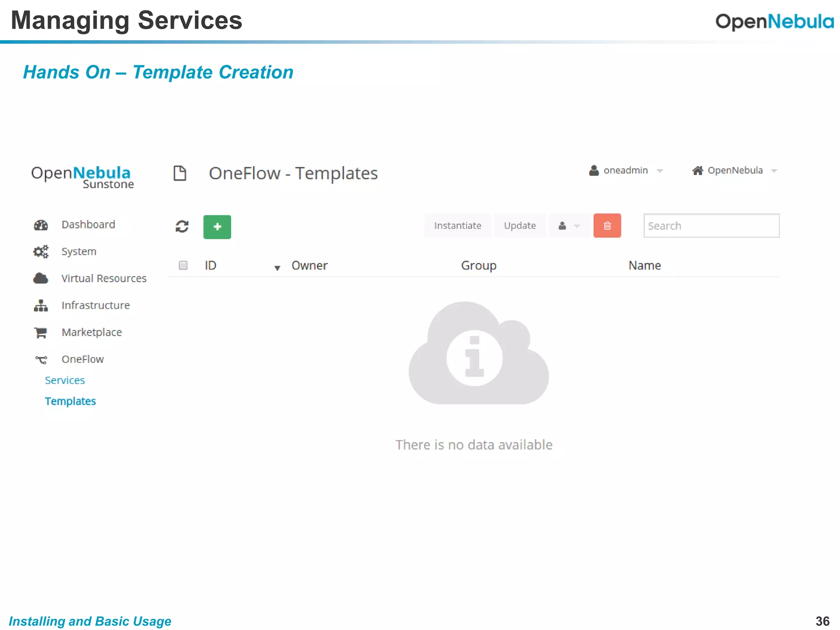Click the refresh templates icon

(x=182, y=226)
